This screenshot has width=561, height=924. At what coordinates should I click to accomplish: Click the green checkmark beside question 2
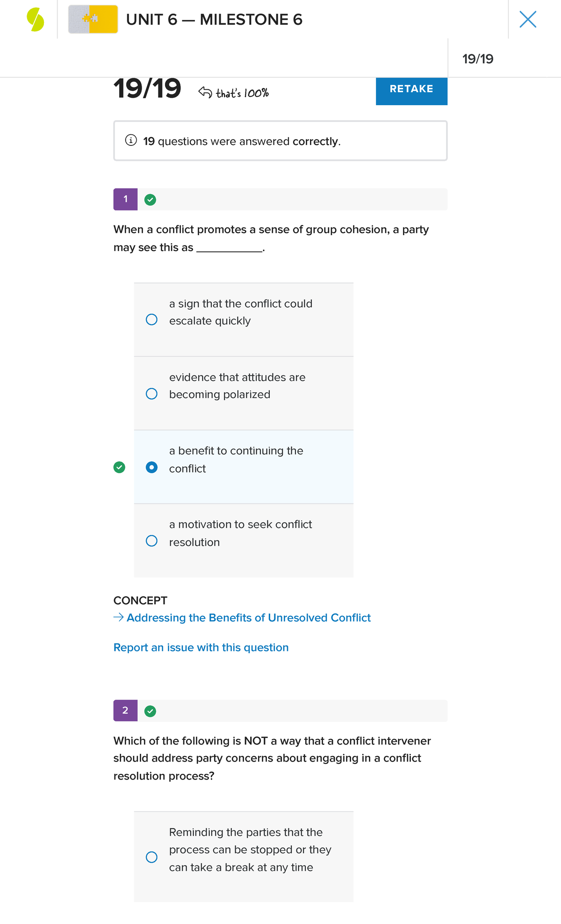point(149,711)
